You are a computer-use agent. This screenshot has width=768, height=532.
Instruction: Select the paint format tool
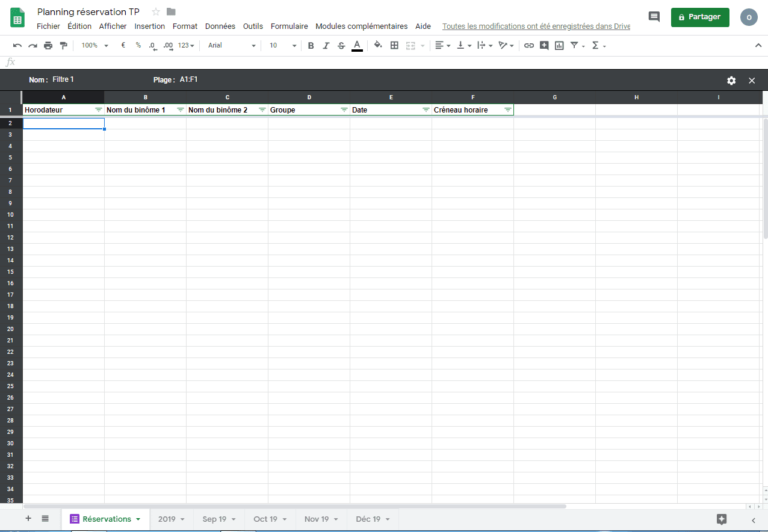[64, 46]
